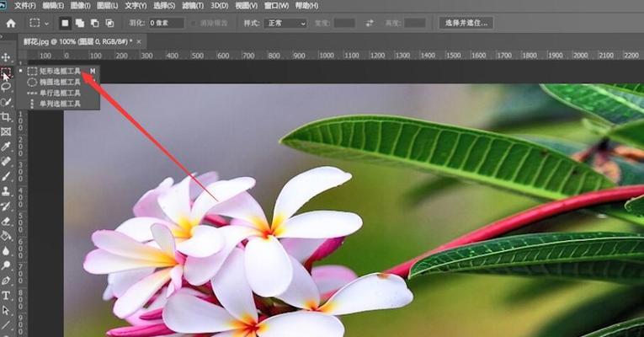Viewport: 644px width, 337px height.
Task: Select the History Brush tool
Action: [x=6, y=206]
